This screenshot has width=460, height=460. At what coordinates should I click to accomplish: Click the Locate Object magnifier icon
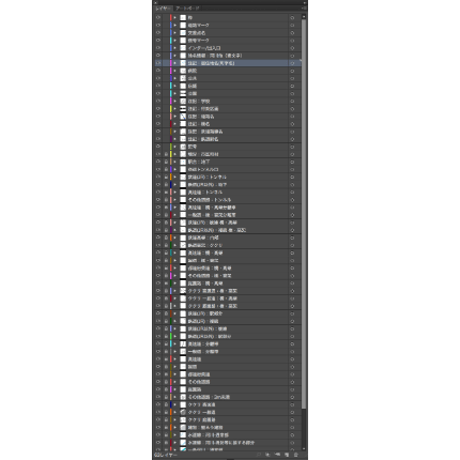coord(258,454)
